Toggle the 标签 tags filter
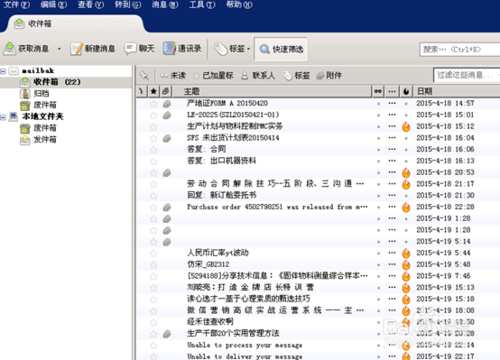 coord(296,75)
